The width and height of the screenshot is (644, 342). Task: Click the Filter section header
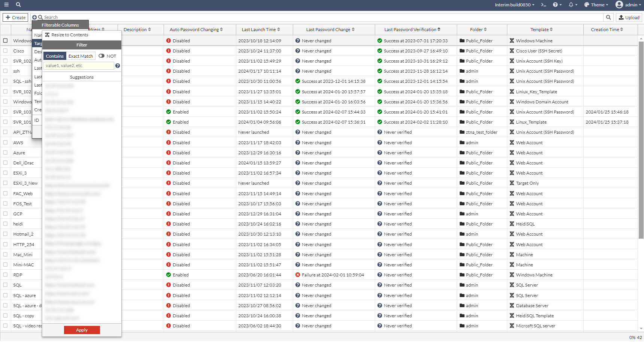point(82,45)
